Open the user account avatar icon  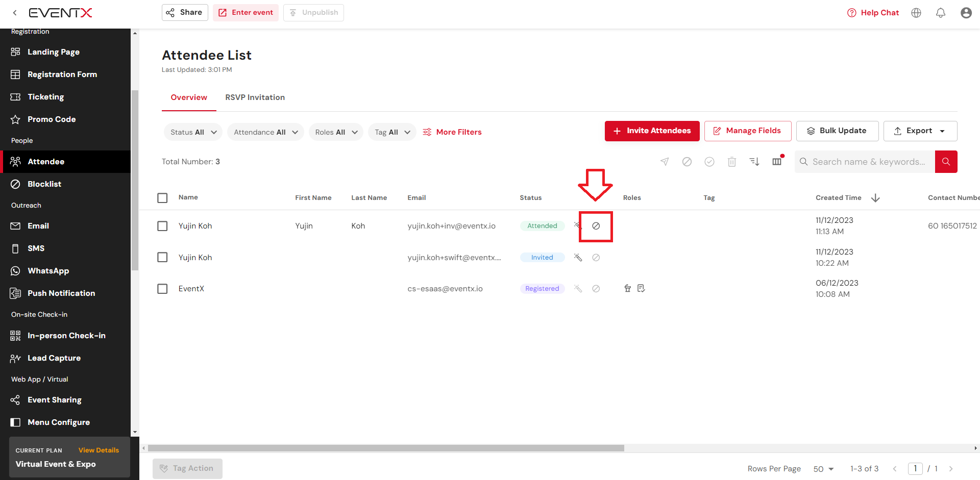[966, 13]
